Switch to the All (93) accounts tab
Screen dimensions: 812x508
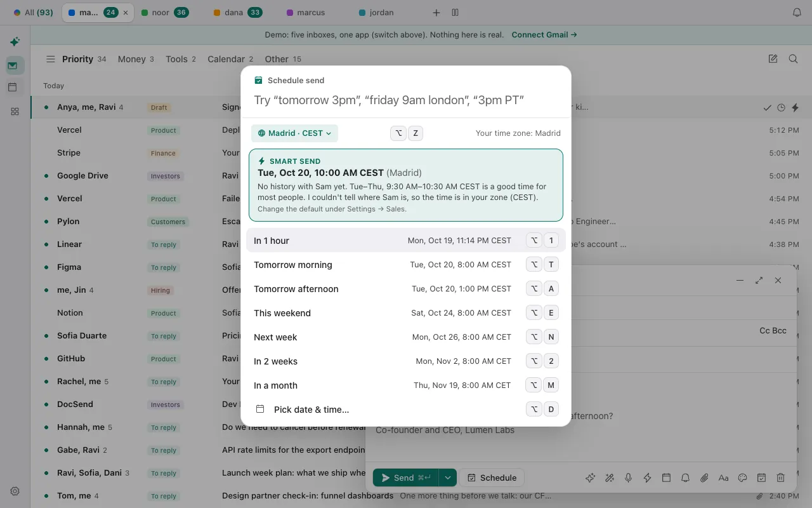pos(34,13)
